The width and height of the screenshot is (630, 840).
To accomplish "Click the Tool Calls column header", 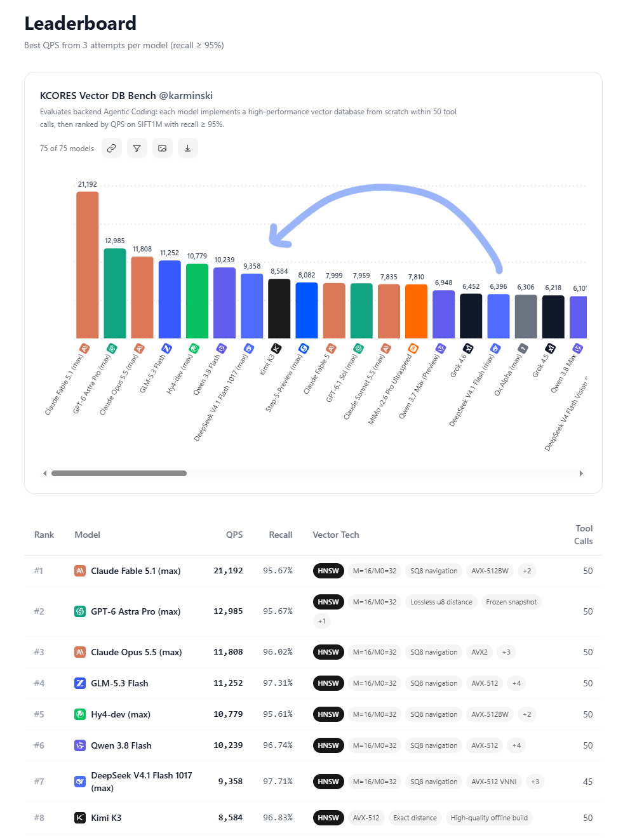I will (584, 535).
